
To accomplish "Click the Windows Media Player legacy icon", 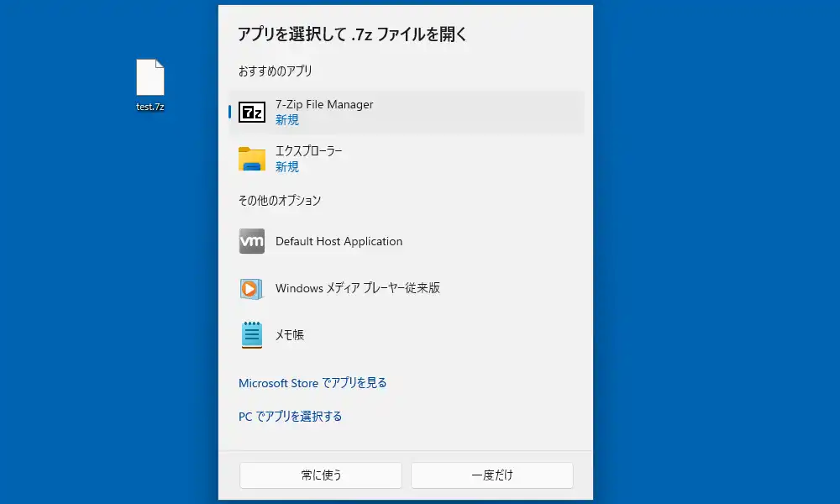I will (251, 289).
